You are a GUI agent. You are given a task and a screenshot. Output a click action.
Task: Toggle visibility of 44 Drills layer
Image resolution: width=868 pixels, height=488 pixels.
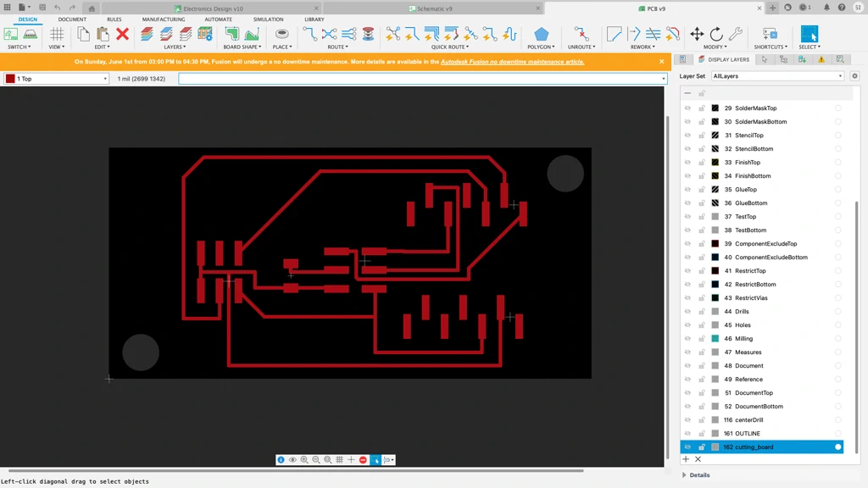coord(687,312)
